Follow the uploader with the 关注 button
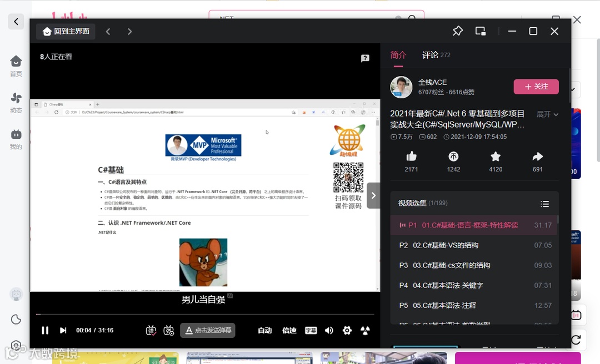This screenshot has width=600, height=364. click(536, 87)
